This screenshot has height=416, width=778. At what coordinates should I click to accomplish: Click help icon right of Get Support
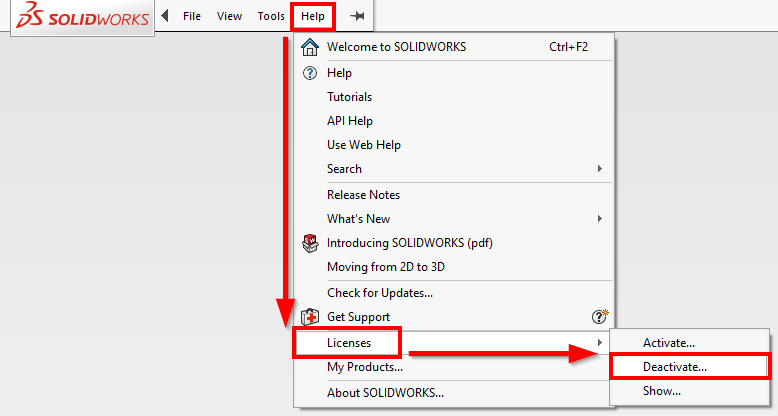[601, 317]
